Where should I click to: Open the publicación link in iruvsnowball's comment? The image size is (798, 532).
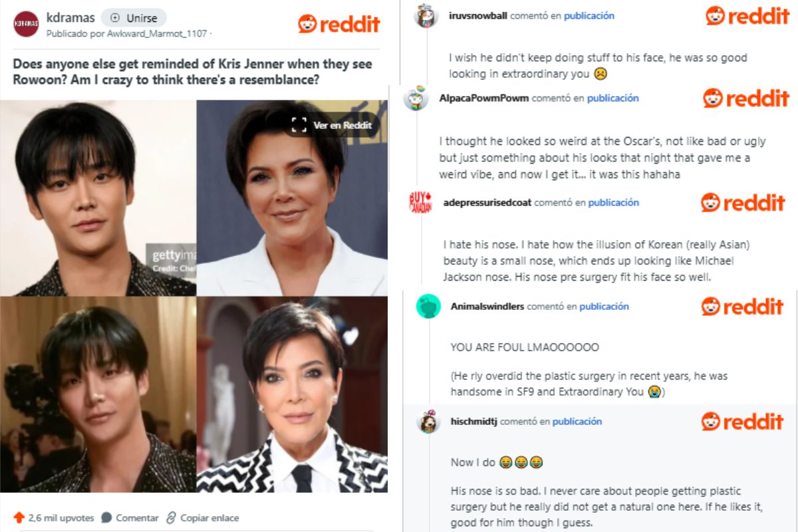589,15
